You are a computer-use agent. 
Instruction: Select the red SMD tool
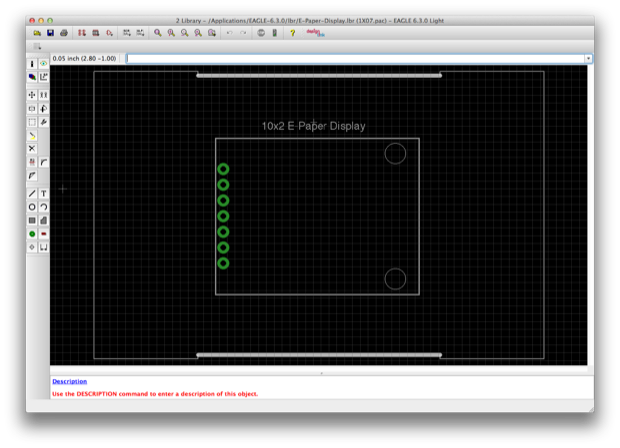pyautogui.click(x=43, y=234)
